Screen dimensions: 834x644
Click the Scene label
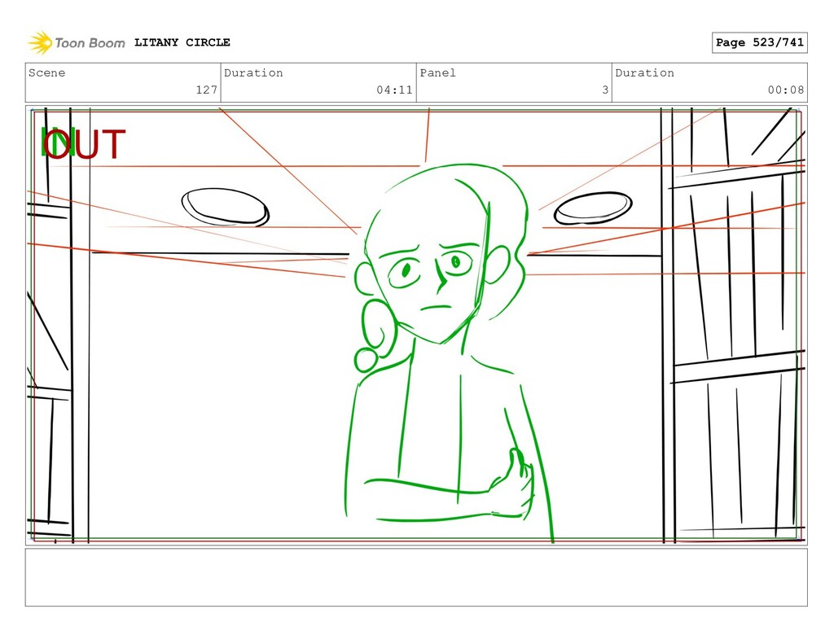click(46, 72)
